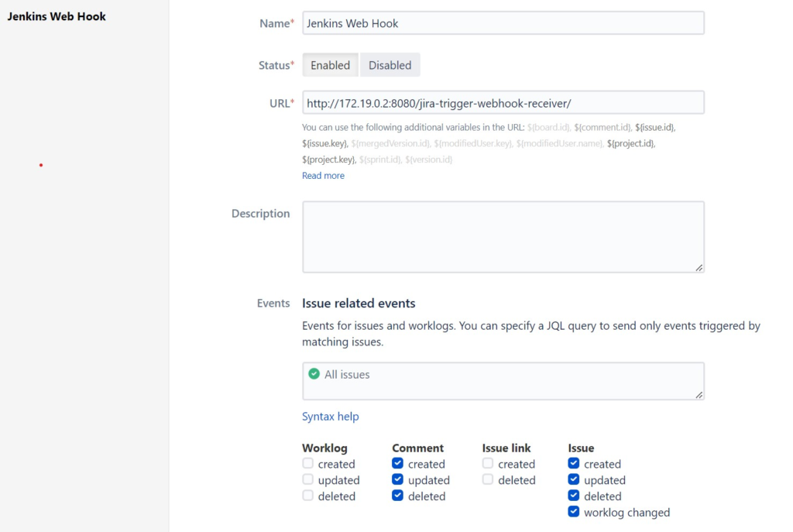This screenshot has width=793, height=532.
Task: Uncheck the Comment updated checkbox
Action: pos(396,480)
